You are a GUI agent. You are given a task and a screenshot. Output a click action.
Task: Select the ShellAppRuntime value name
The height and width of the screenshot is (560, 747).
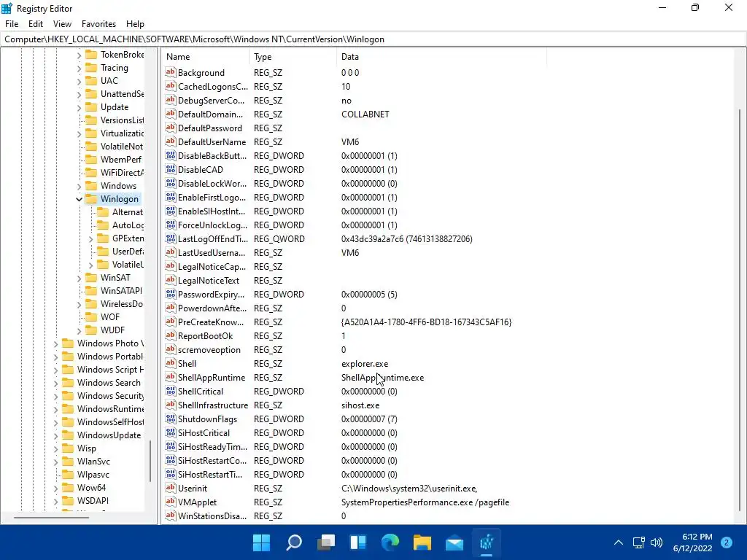point(212,378)
